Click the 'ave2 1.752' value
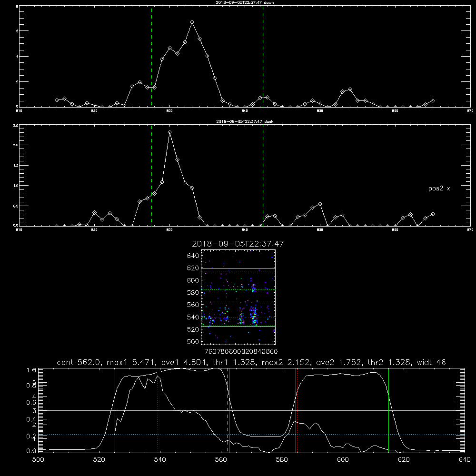The image size is (476, 476). (x=339, y=362)
